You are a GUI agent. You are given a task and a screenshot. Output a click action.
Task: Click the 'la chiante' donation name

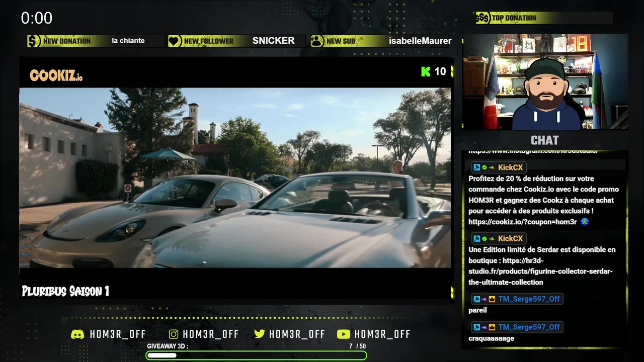128,41
